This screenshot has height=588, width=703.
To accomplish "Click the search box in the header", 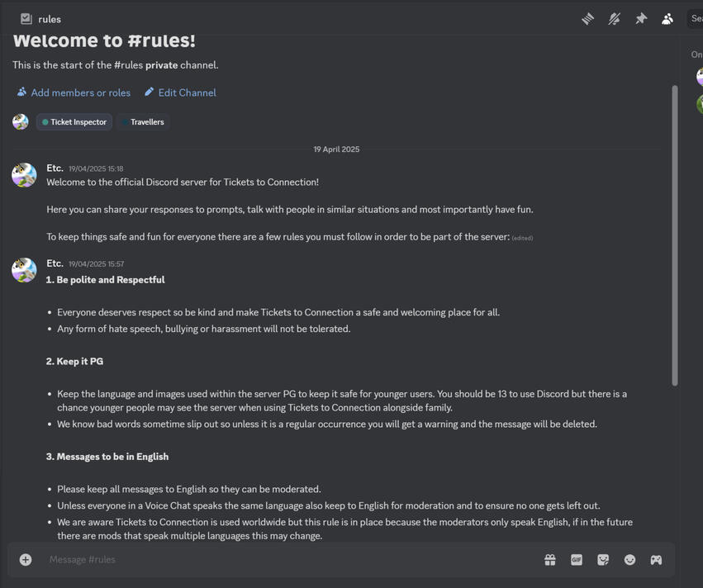I will pyautogui.click(x=696, y=18).
